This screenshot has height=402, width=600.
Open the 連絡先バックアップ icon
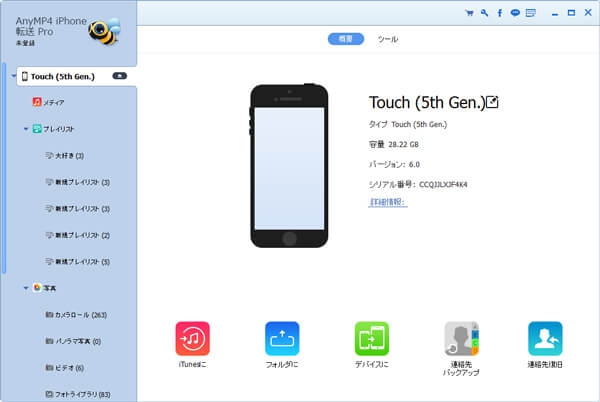[x=461, y=339]
